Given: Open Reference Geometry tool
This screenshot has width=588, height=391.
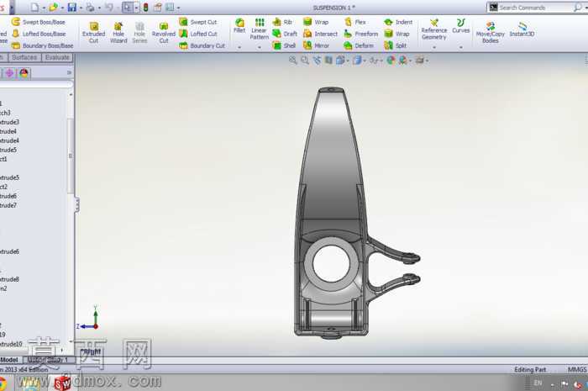Looking at the screenshot, I should point(434,29).
